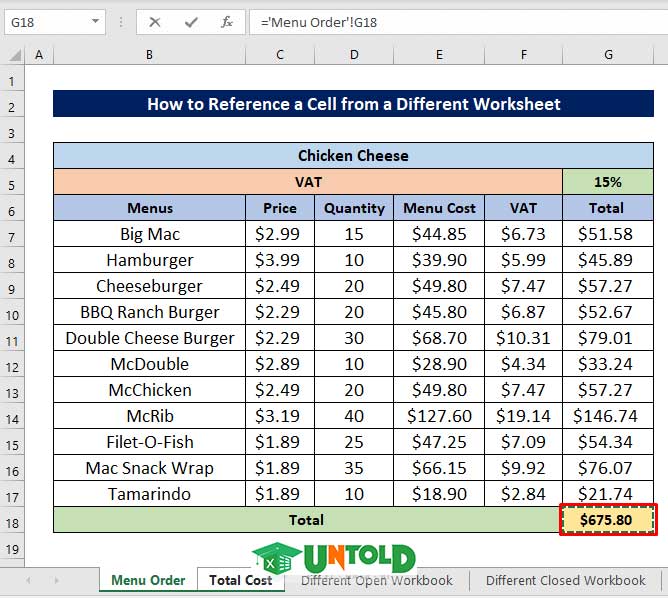Click the title cell How to Reference a Cell
This screenshot has width=668, height=598.
[353, 104]
